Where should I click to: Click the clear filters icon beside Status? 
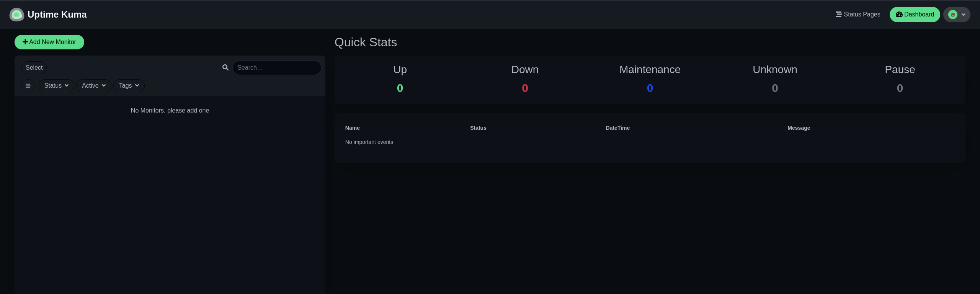click(28, 86)
